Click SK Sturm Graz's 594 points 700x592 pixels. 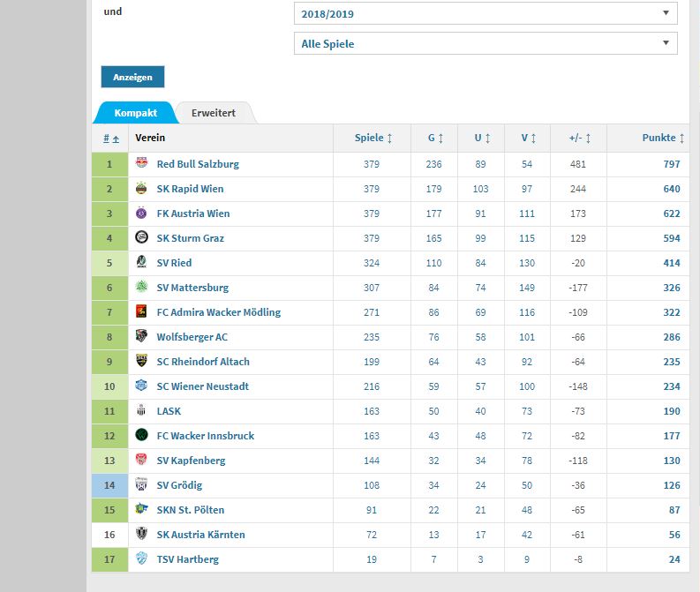pos(672,238)
